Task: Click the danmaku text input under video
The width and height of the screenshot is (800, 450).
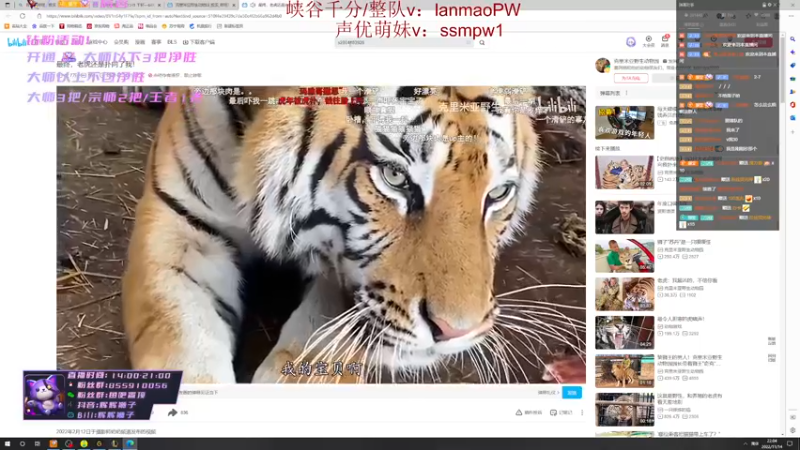Action: (357, 392)
